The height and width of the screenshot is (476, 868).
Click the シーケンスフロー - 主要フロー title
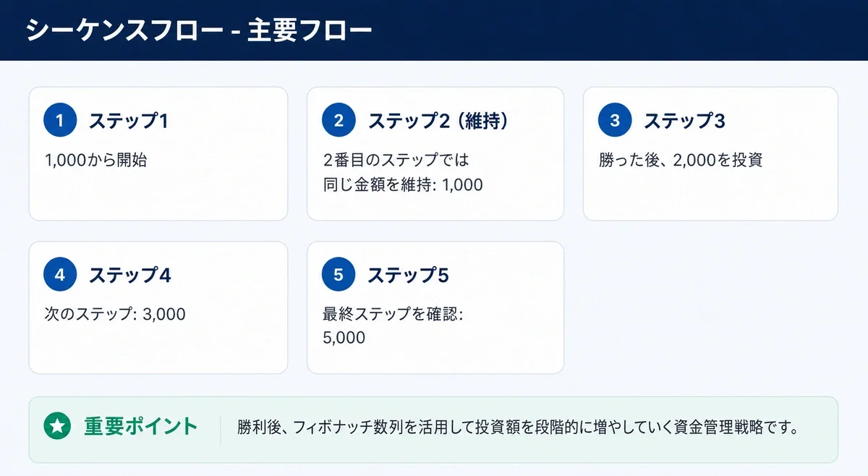[x=199, y=30]
